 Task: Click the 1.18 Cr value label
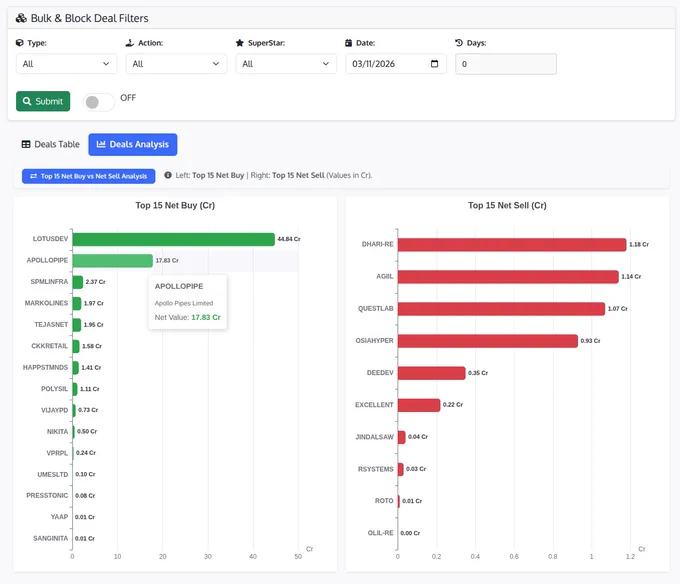[639, 245]
